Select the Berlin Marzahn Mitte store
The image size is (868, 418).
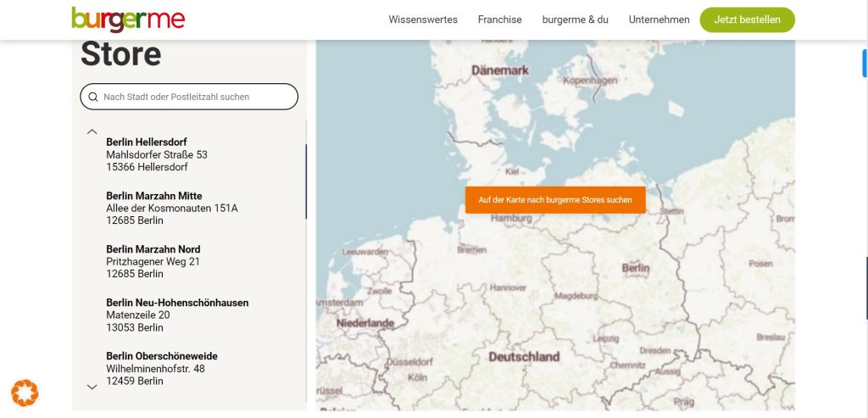(153, 196)
